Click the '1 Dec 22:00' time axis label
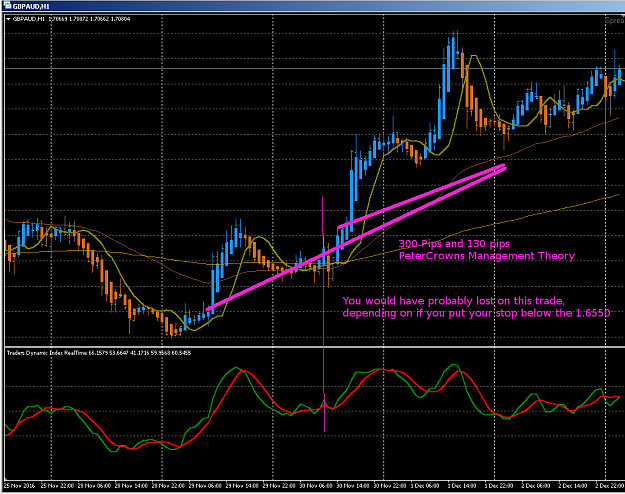This screenshot has height=494, width=625. tap(499, 486)
